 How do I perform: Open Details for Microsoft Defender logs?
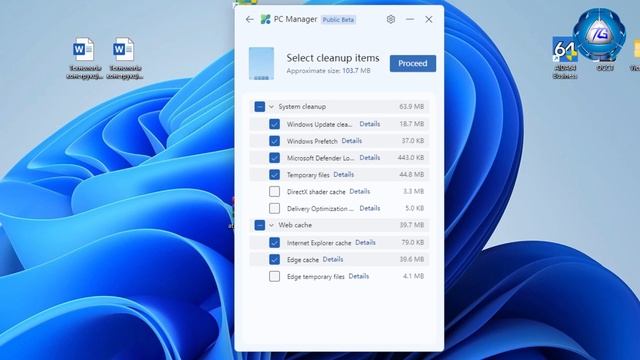tap(370, 158)
